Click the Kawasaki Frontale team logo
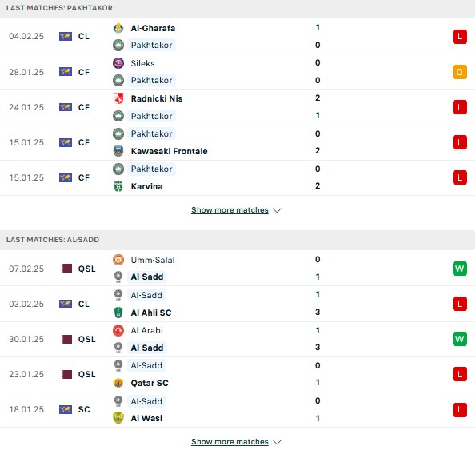Screen dimensions: 476x458 coord(118,151)
